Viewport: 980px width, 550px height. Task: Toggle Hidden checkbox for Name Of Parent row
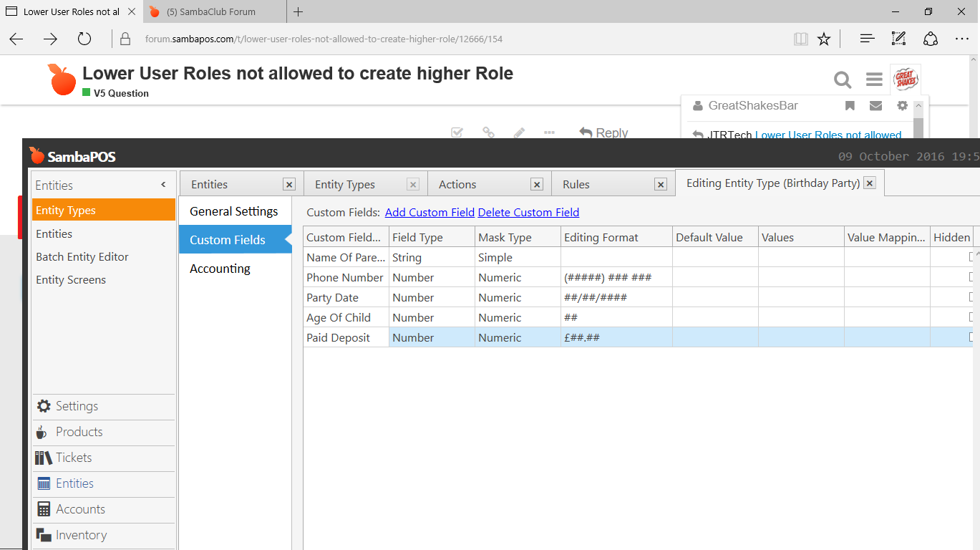(972, 257)
